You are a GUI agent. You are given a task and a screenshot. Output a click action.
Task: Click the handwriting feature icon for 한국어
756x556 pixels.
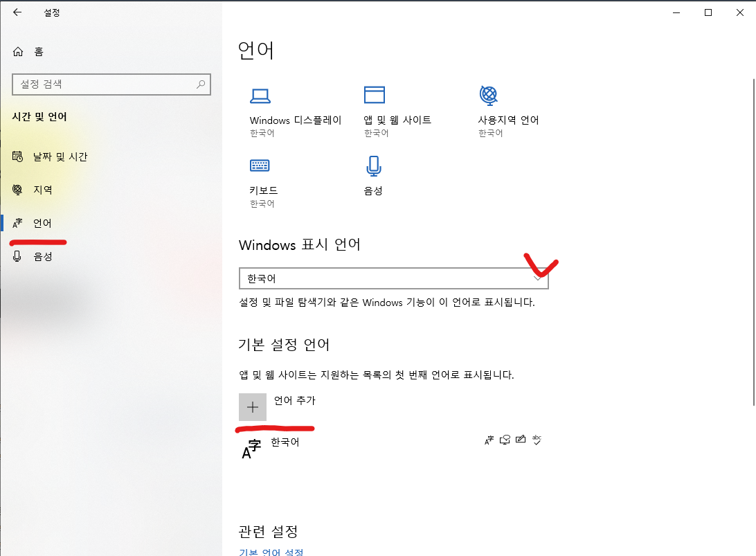point(521,439)
